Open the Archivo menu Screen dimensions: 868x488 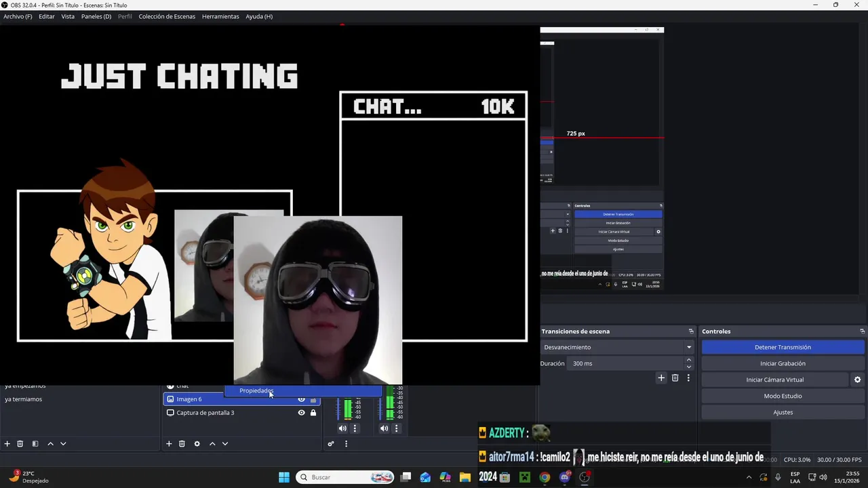pyautogui.click(x=18, y=16)
